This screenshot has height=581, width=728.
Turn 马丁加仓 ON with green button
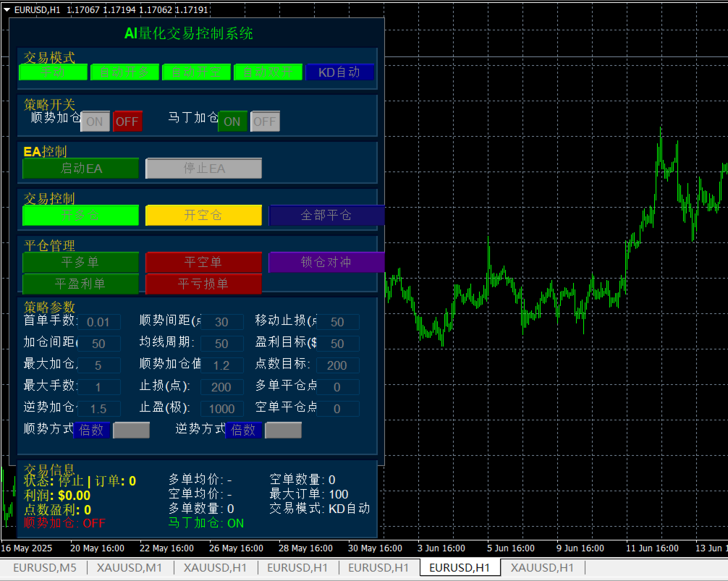click(232, 122)
